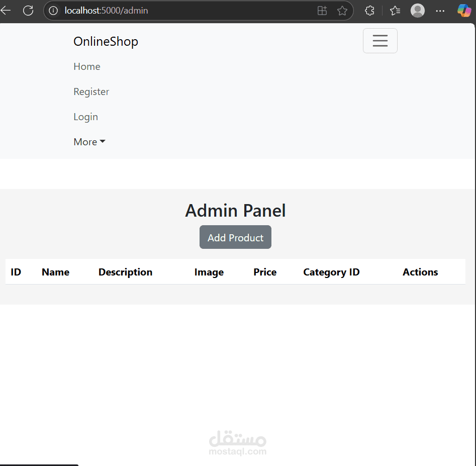Open browser Settings and more menu

tap(440, 11)
